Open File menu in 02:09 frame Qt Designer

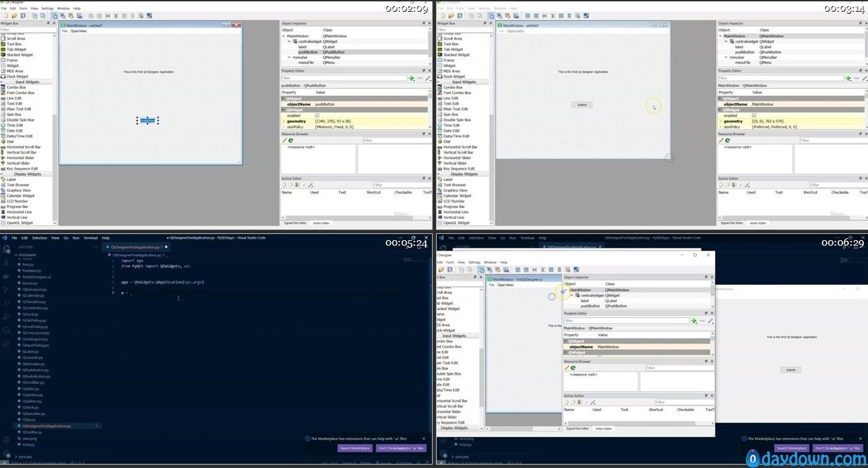point(3,8)
